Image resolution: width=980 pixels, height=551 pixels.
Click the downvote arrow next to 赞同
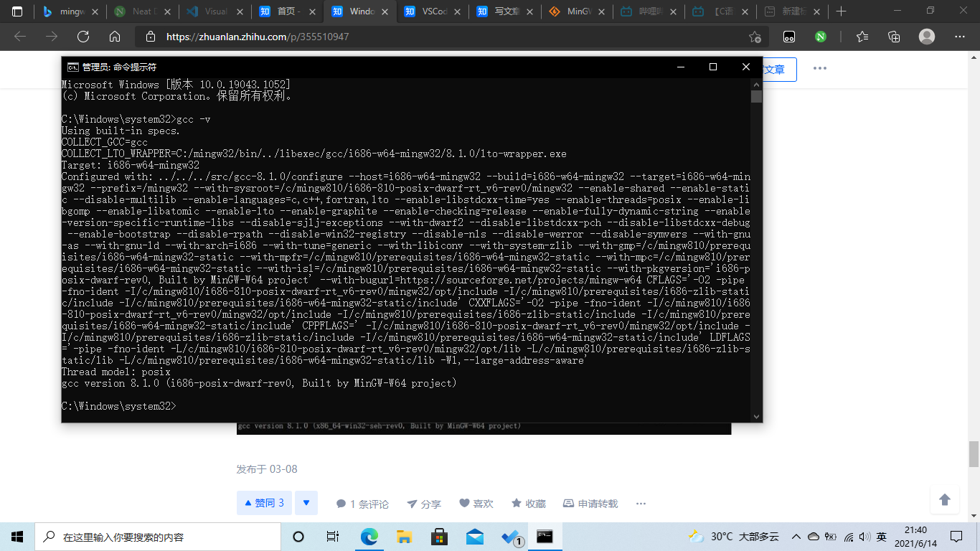(306, 503)
